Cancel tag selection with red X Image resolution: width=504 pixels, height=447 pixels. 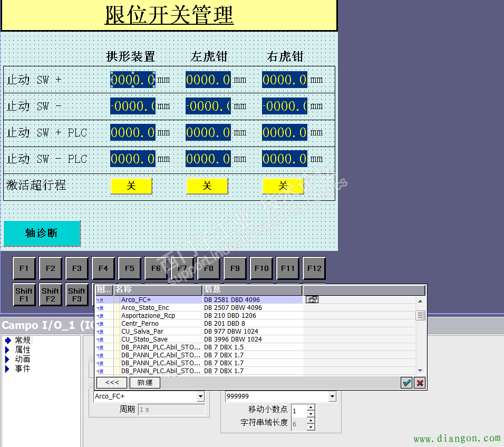coord(420,383)
